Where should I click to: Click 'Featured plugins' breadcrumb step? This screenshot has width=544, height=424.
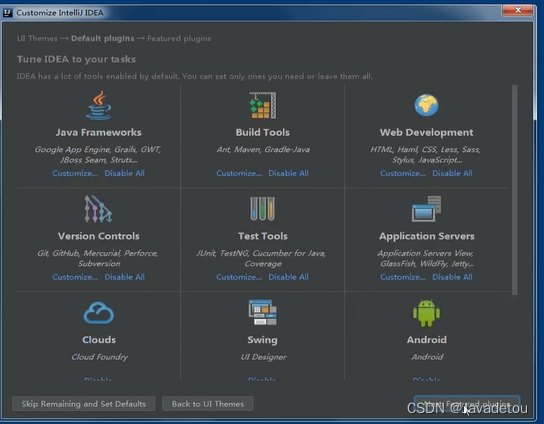click(x=179, y=38)
